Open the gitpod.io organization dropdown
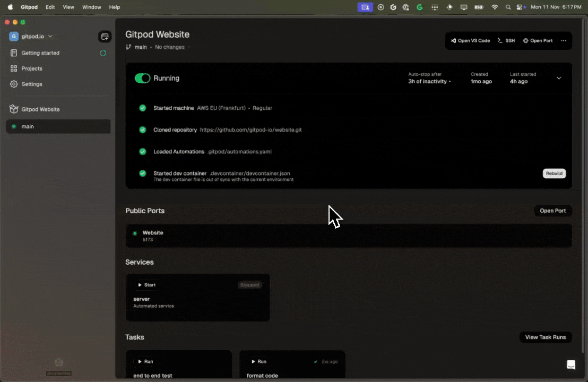 31,37
